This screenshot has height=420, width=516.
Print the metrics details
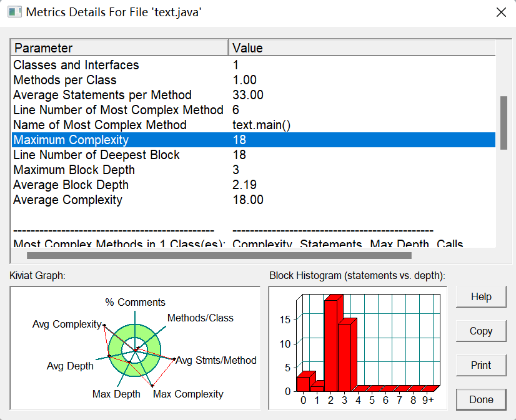click(x=481, y=365)
